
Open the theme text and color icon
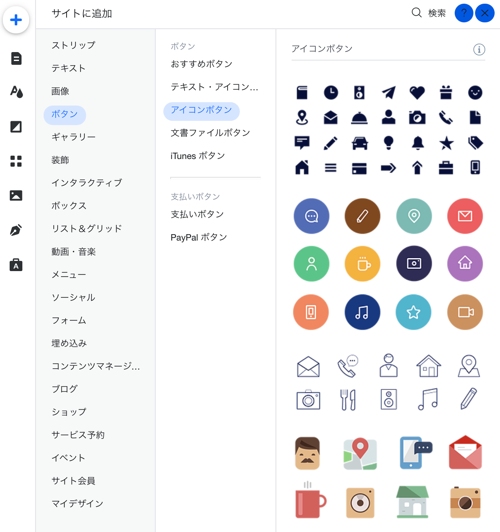pyautogui.click(x=16, y=92)
